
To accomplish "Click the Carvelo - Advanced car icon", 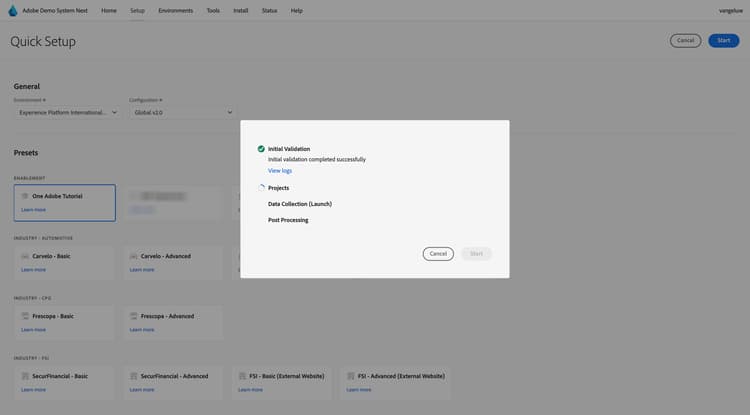I will pos(133,256).
